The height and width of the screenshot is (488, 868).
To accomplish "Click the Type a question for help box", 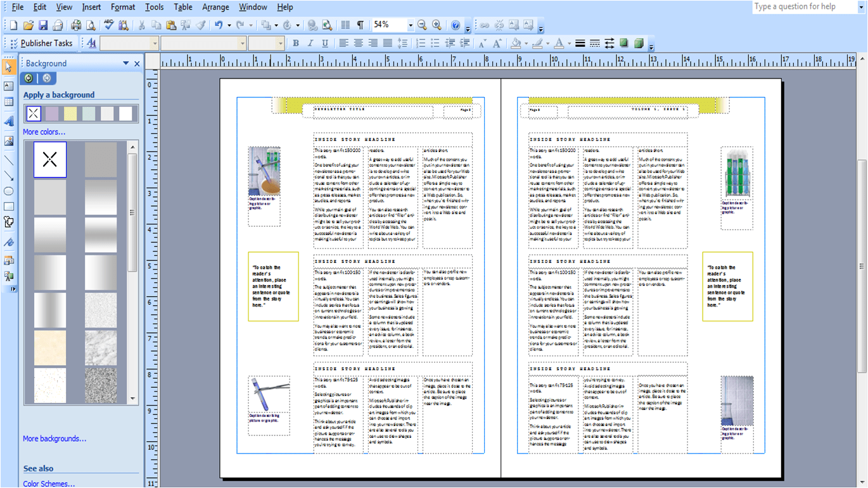I will (803, 6).
